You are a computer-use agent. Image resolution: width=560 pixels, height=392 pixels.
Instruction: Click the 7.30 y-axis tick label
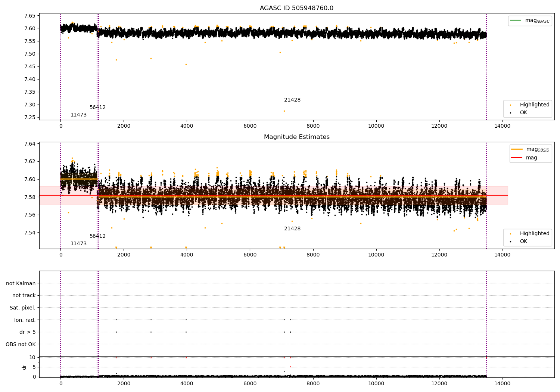point(30,105)
